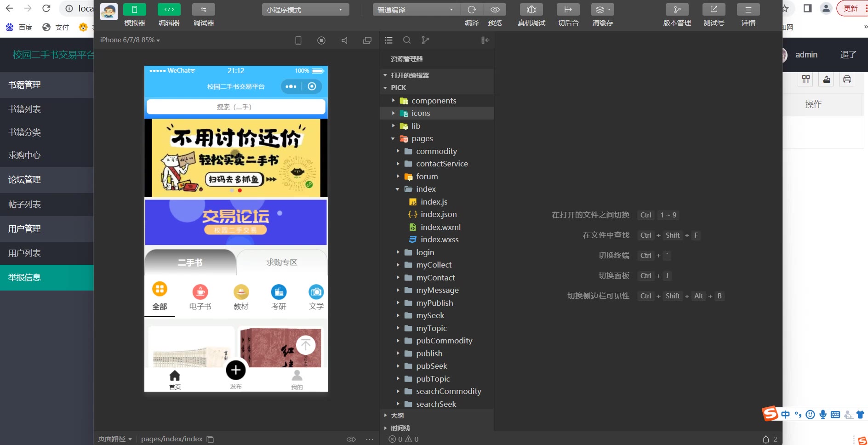Click the errors and warnings count

point(404,439)
